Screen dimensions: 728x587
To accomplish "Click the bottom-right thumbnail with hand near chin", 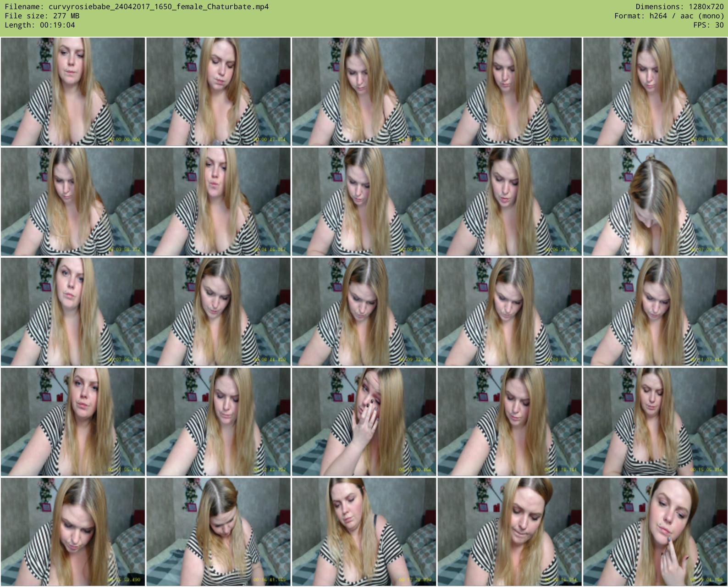I will click(x=655, y=532).
